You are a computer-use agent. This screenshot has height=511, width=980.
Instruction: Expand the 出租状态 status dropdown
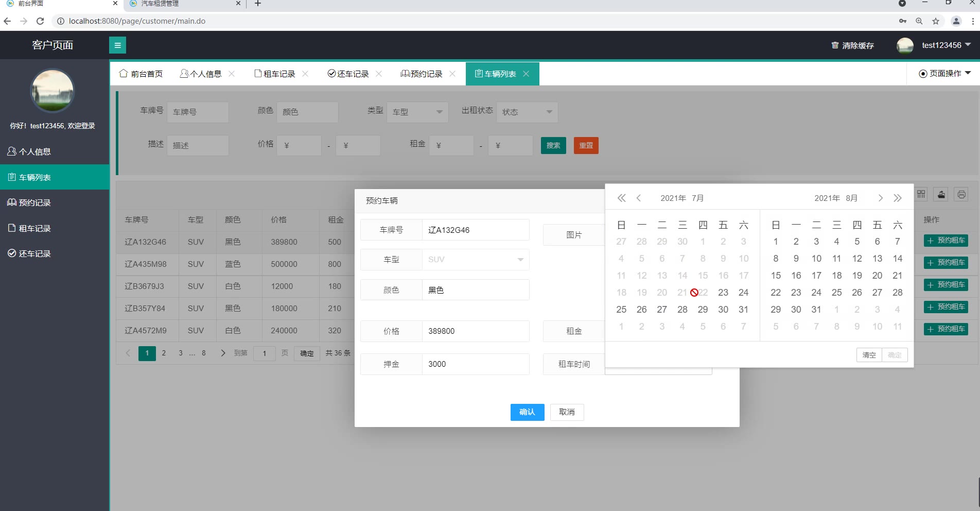point(527,112)
